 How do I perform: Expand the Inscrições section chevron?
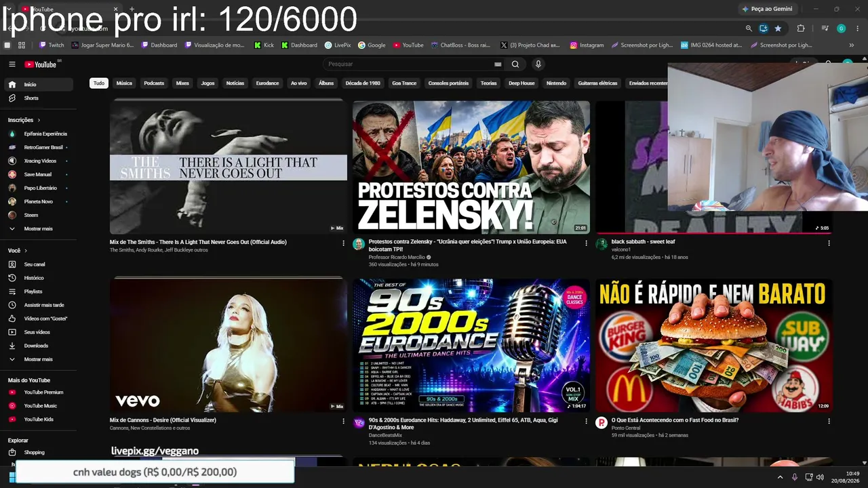(39, 120)
